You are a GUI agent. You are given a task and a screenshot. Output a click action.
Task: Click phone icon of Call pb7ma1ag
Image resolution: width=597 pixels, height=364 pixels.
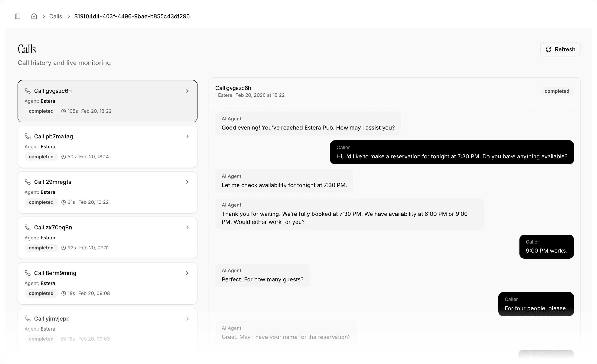point(28,136)
